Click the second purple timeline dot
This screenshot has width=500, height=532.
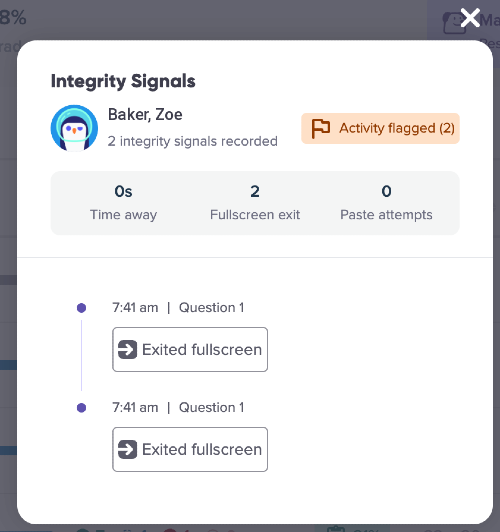click(81, 407)
